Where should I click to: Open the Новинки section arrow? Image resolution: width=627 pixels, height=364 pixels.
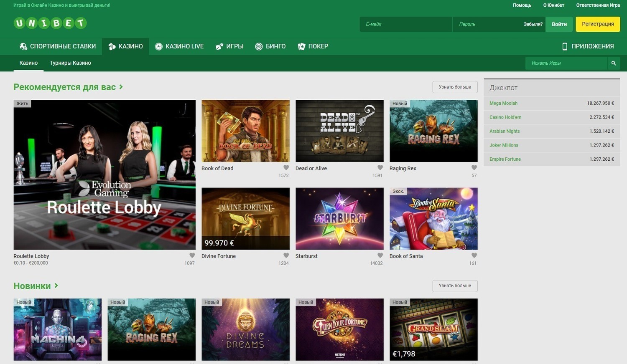[56, 286]
